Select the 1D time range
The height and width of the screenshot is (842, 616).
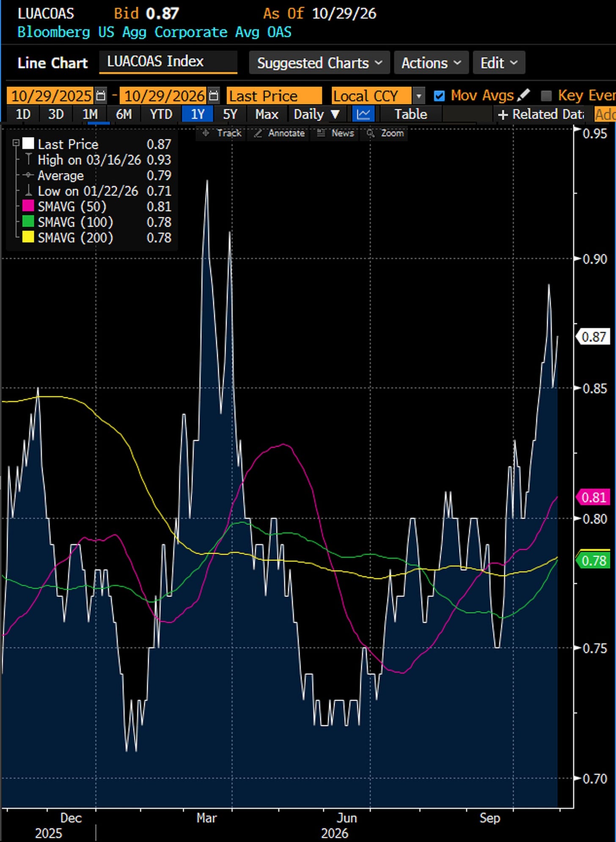tap(23, 114)
